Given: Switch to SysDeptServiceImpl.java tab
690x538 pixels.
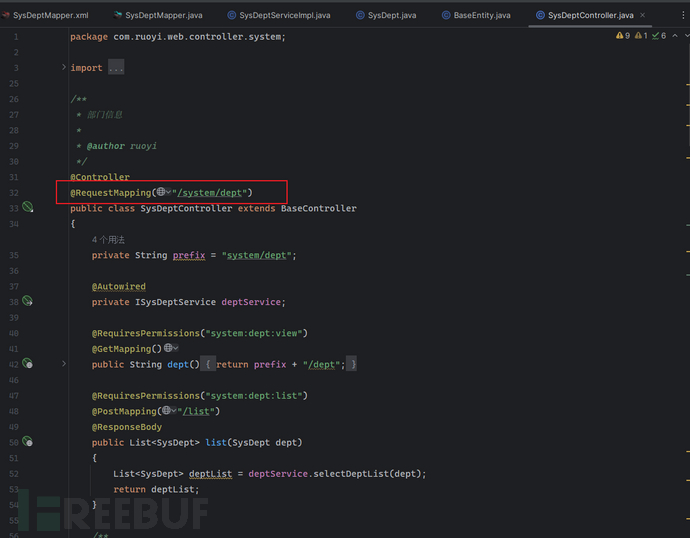Looking at the screenshot, I should 279,15.
